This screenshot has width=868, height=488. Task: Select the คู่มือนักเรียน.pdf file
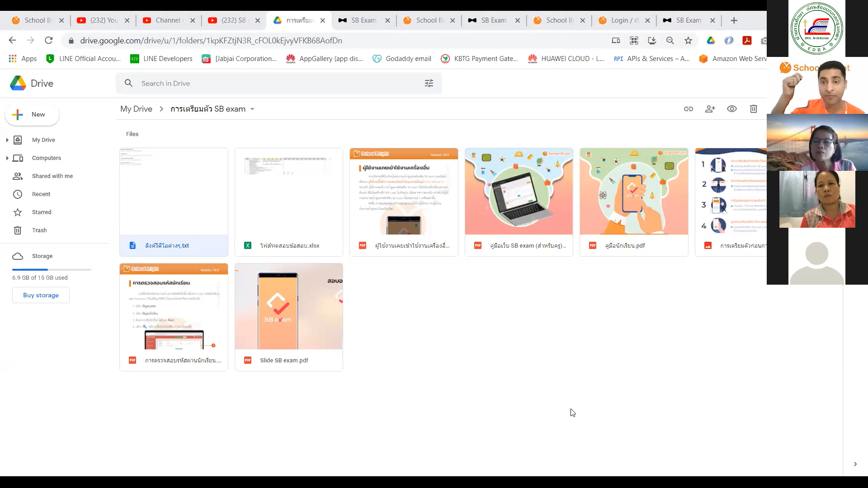pyautogui.click(x=634, y=202)
